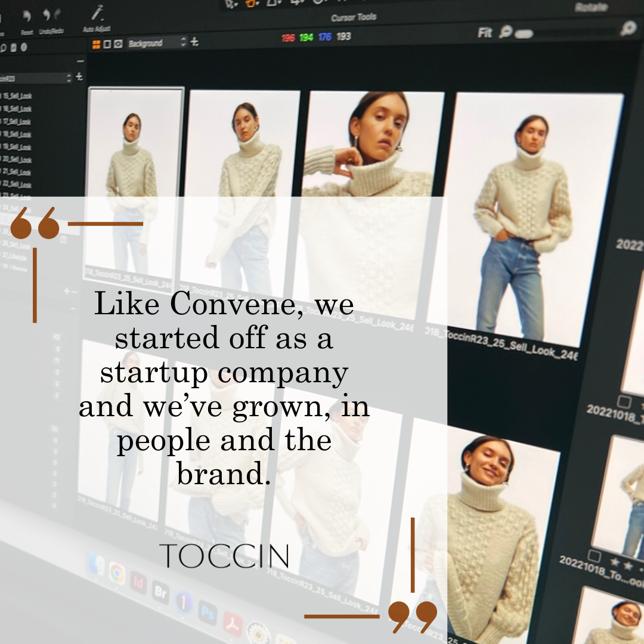This screenshot has width=644, height=644.
Task: Click the blue 176 RGB readout
Action: point(324,37)
